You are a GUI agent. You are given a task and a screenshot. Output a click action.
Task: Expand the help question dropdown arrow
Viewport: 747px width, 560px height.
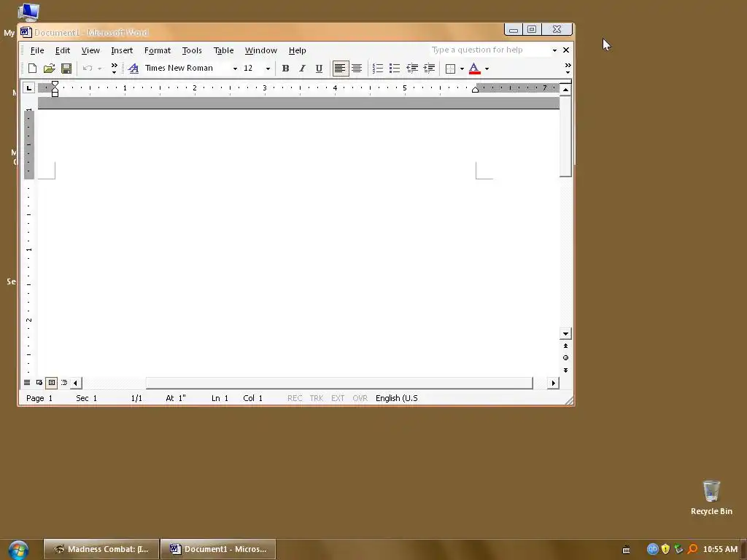click(x=554, y=50)
